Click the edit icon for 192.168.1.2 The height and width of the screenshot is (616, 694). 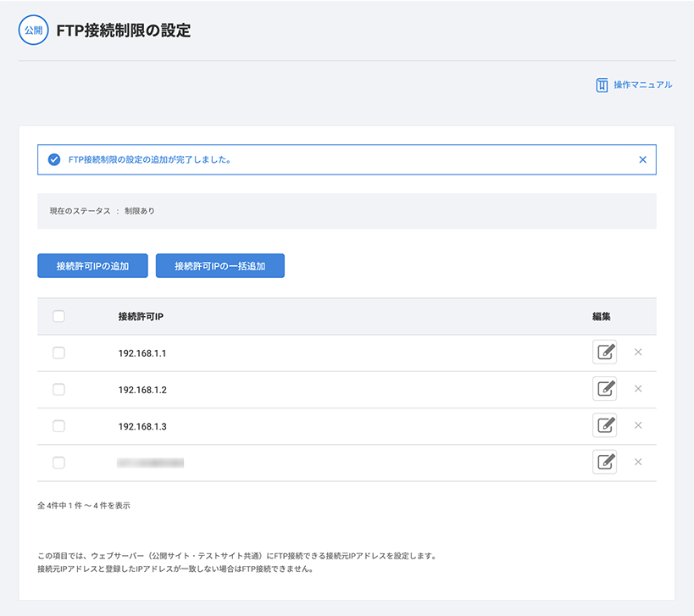[604, 389]
